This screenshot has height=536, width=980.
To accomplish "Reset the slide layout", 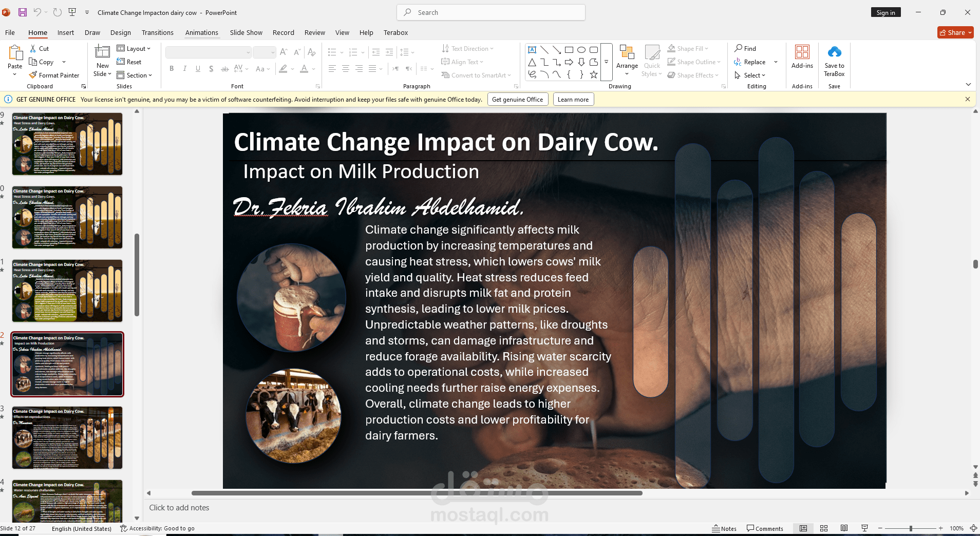I will click(x=129, y=62).
